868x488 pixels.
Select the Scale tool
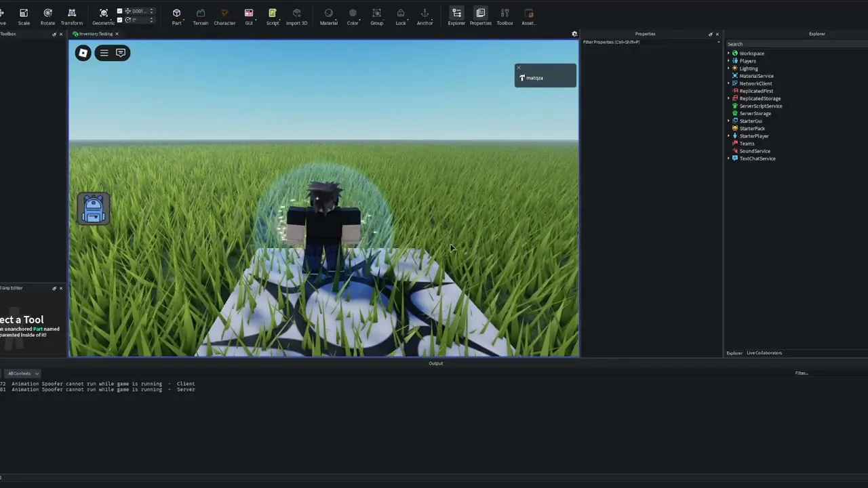coord(24,16)
